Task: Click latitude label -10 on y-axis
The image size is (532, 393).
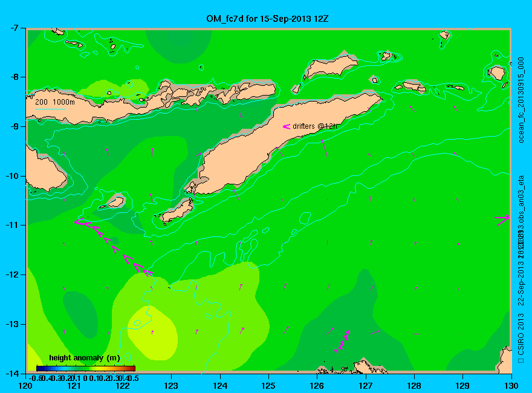Action: [x=13, y=176]
